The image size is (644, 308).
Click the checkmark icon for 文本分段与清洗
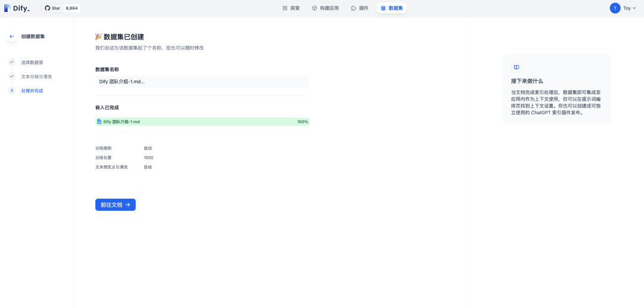[x=11, y=76]
